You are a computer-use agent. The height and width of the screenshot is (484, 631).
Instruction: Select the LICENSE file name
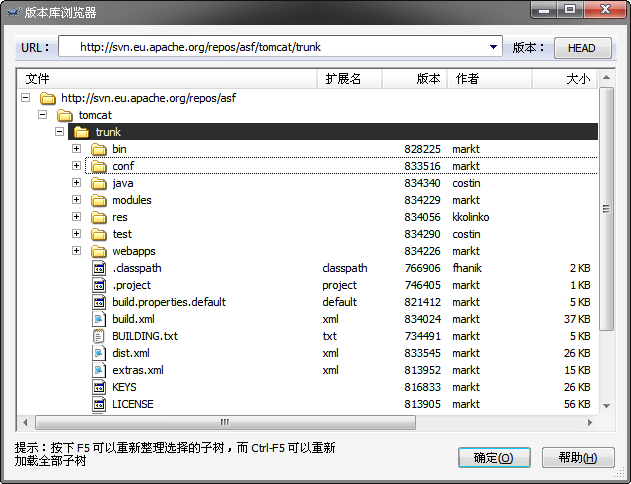click(x=133, y=404)
